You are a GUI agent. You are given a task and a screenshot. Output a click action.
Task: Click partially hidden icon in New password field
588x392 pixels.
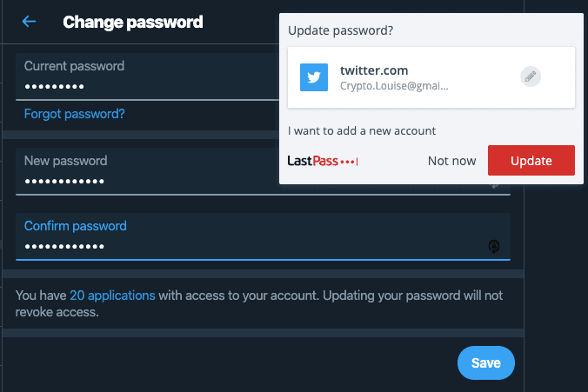[x=495, y=186]
